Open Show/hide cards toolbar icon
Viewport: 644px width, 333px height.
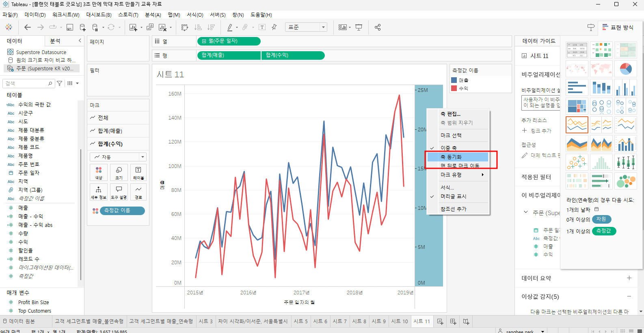[343, 27]
